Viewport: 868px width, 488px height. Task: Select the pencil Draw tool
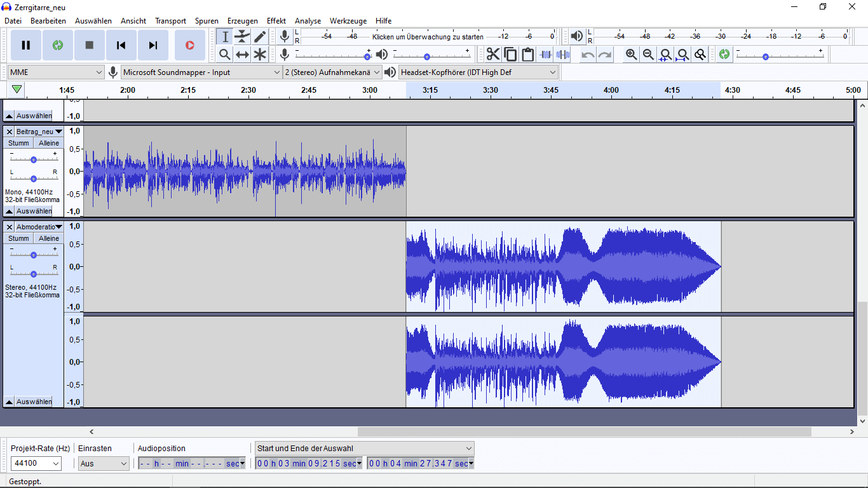click(x=260, y=37)
